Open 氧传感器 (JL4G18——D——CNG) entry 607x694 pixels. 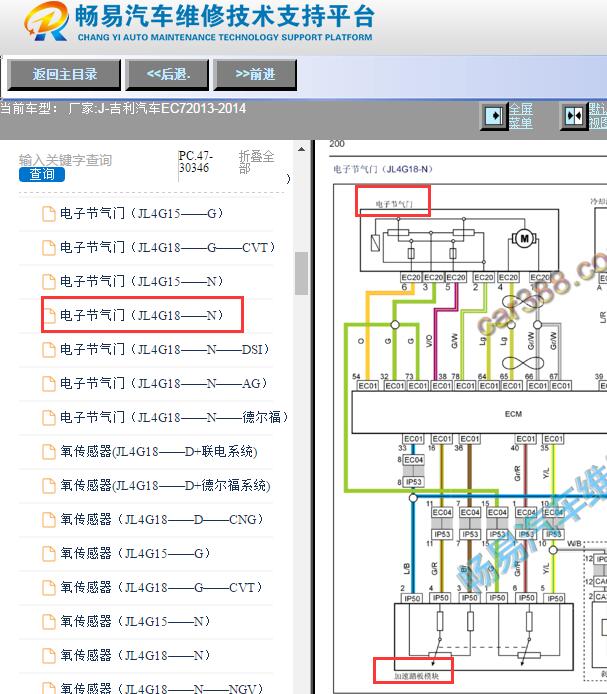click(161, 519)
